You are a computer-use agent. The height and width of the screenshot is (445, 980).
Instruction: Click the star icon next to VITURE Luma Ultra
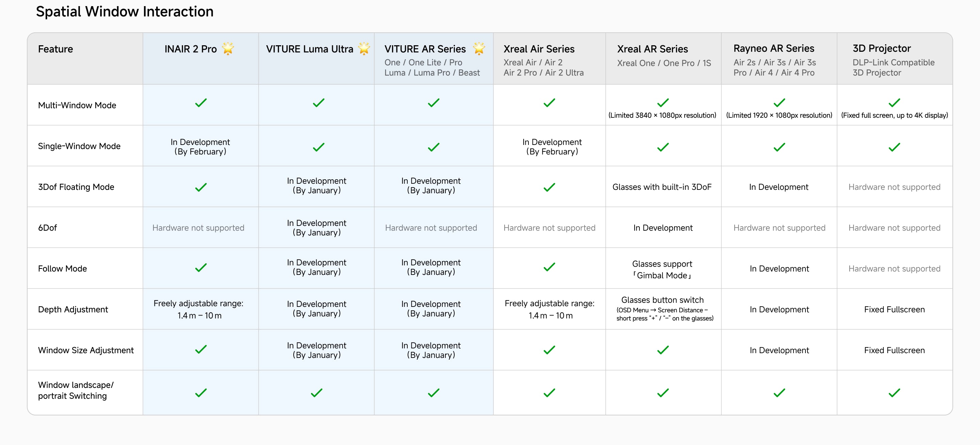coord(364,49)
